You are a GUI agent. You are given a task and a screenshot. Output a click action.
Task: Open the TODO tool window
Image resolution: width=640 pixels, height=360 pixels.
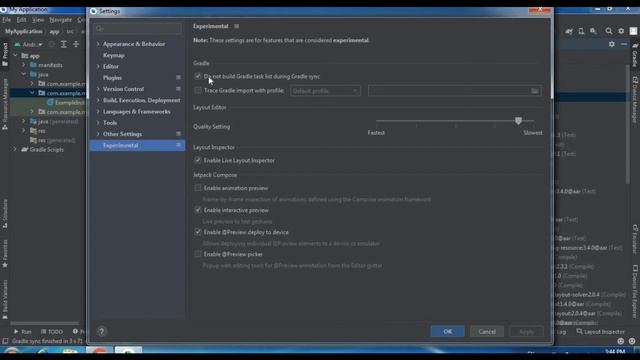coord(52,331)
